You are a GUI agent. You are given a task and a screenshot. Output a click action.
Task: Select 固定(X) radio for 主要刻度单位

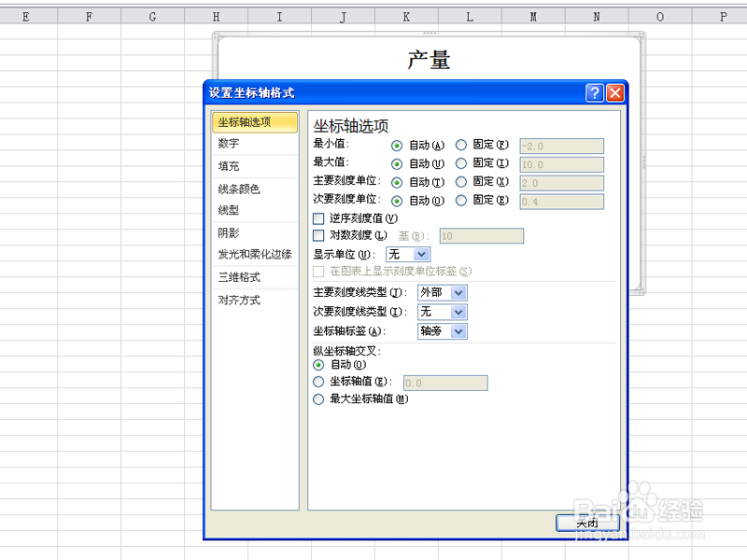pos(460,182)
